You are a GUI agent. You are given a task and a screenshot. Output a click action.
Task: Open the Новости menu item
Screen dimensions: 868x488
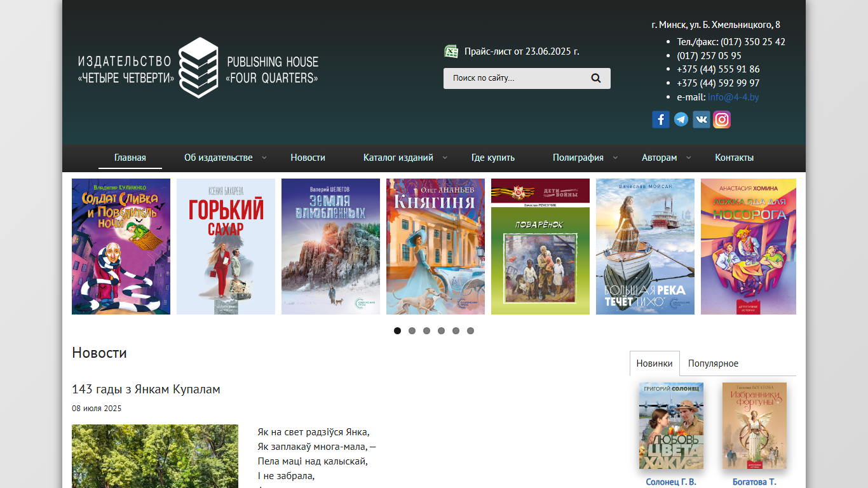click(x=308, y=158)
